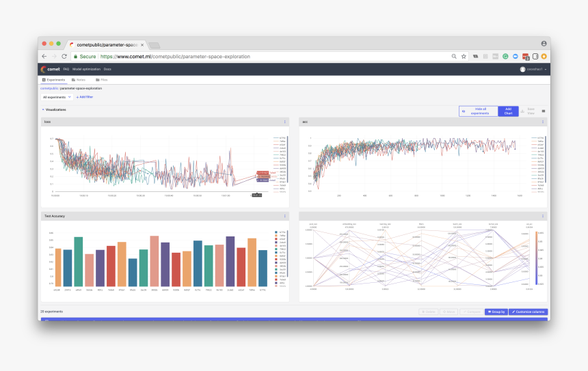Switch to the Experiments tab
The width and height of the screenshot is (588, 371).
pos(53,80)
